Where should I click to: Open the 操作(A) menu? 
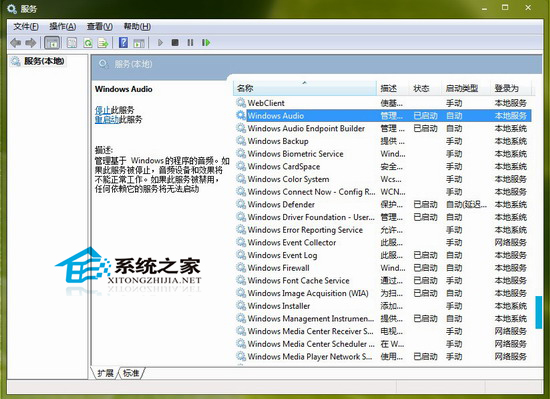(62, 27)
